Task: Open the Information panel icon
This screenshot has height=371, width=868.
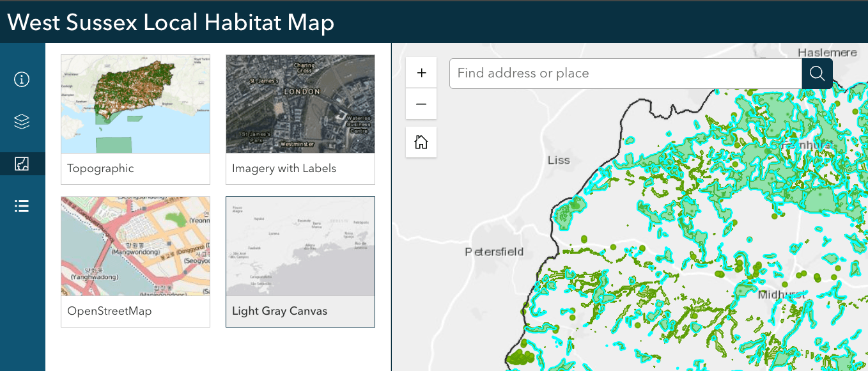Action: (x=22, y=79)
